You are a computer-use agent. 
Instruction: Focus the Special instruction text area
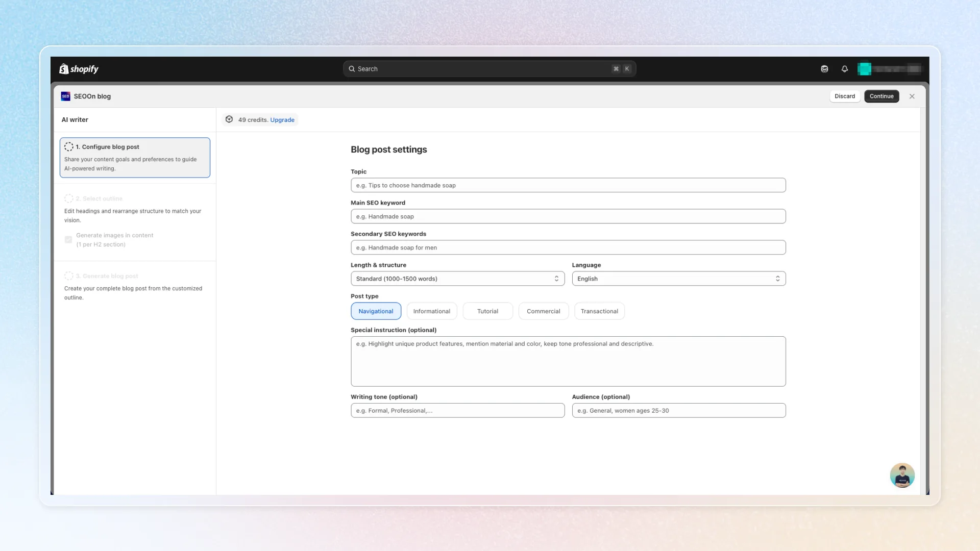568,361
